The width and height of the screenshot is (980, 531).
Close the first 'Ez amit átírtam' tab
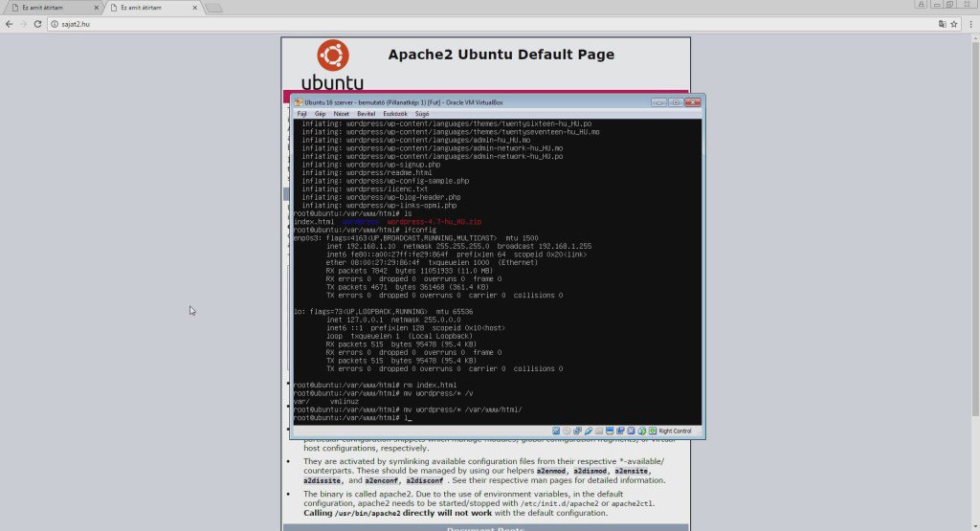[97, 8]
